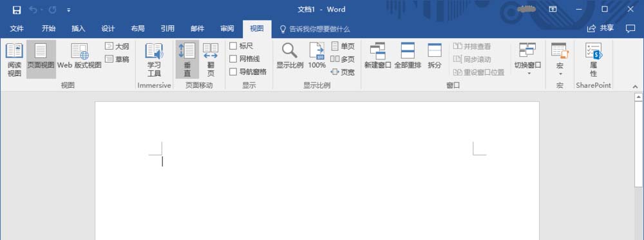The image size is (644, 240).
Task: Click inside the blank document page
Action: 317,171
